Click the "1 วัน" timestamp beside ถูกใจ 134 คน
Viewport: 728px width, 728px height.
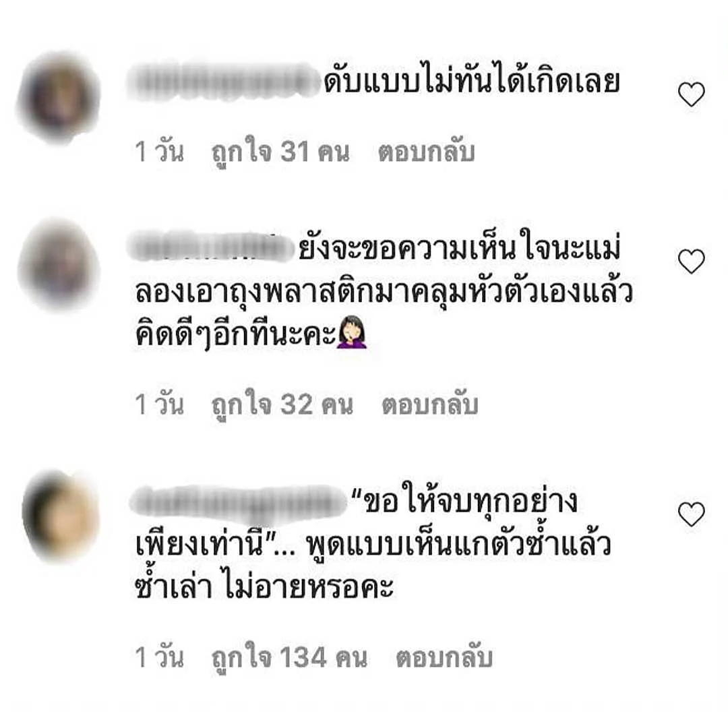tap(159, 657)
